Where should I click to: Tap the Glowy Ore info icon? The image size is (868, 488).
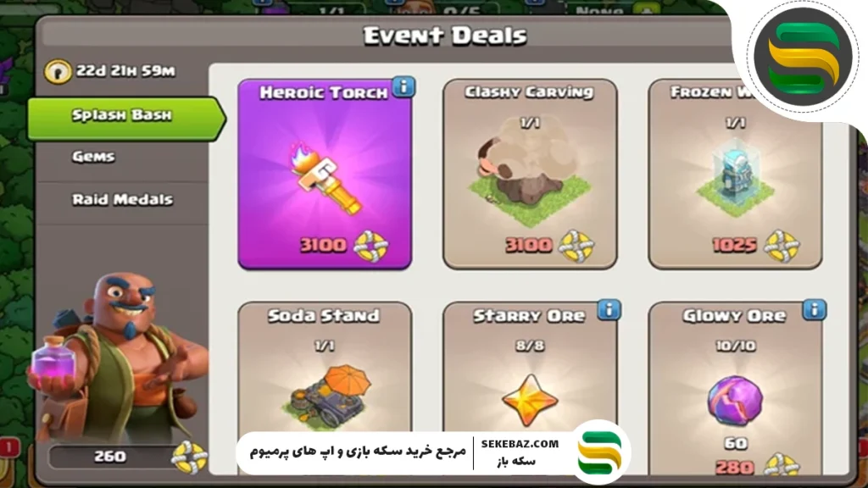click(x=815, y=310)
